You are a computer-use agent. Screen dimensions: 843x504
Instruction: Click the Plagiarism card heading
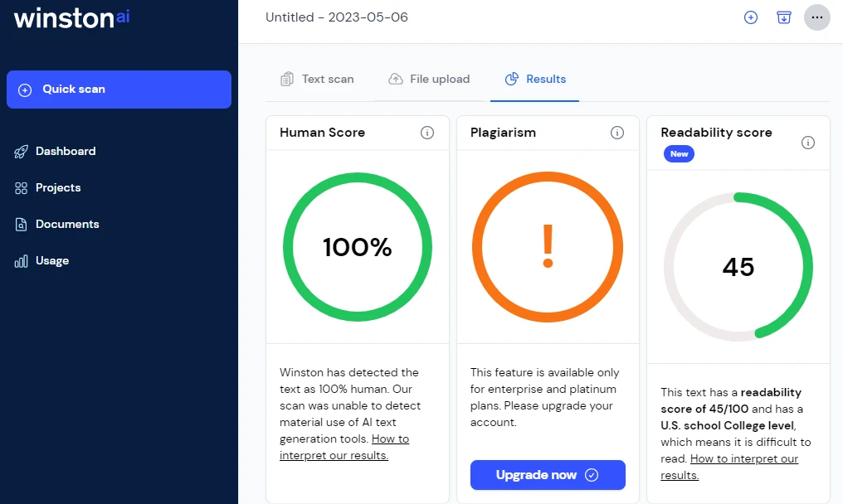[x=503, y=132]
